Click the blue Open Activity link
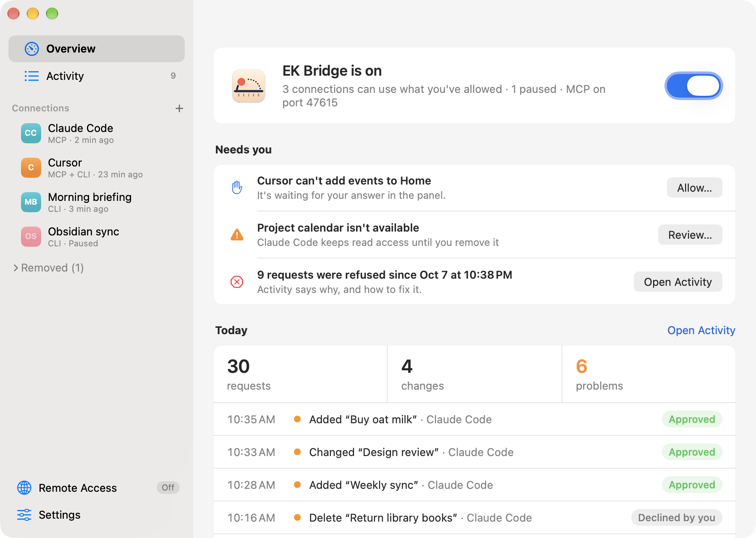The image size is (756, 538). pos(701,330)
